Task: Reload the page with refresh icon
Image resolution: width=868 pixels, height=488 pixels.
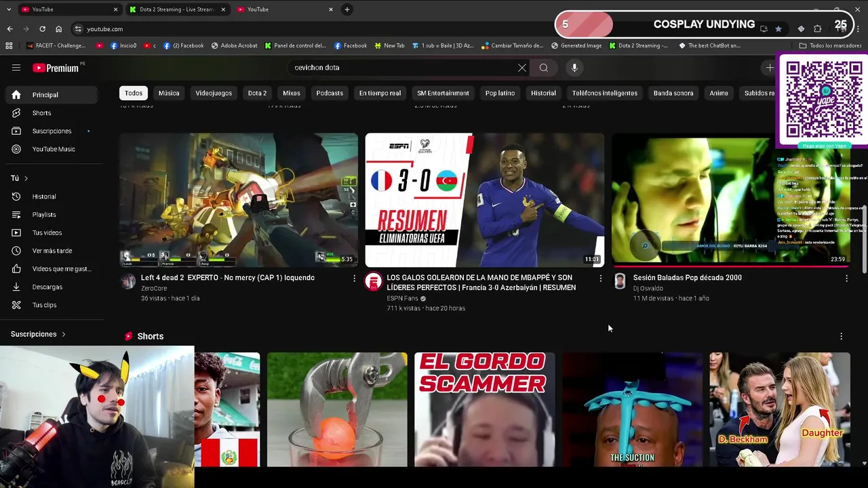Action: [42, 29]
